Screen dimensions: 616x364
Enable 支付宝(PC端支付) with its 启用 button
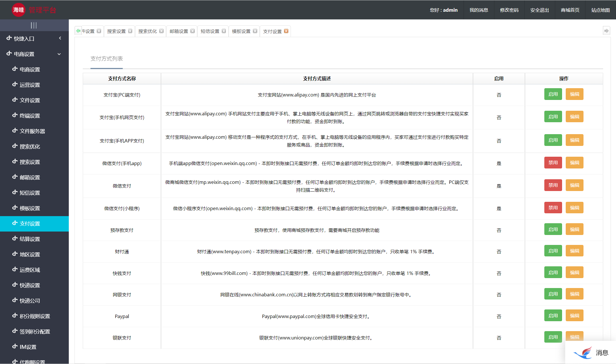(553, 94)
